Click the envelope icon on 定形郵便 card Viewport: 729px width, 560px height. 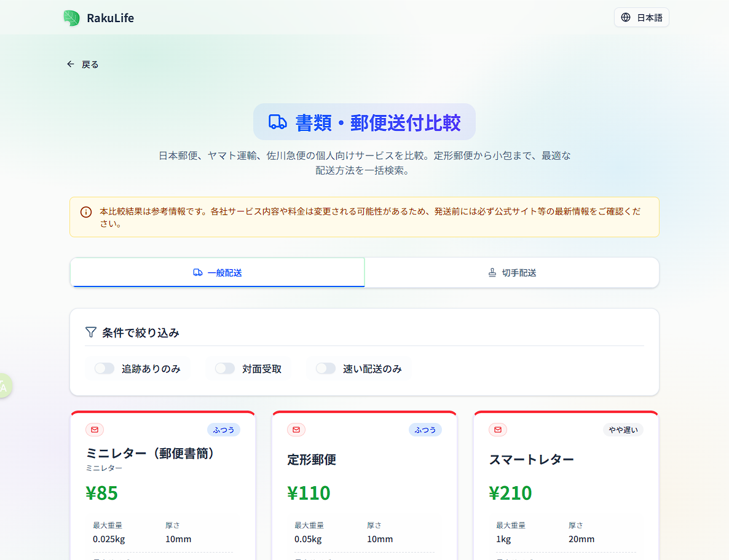[x=296, y=430]
